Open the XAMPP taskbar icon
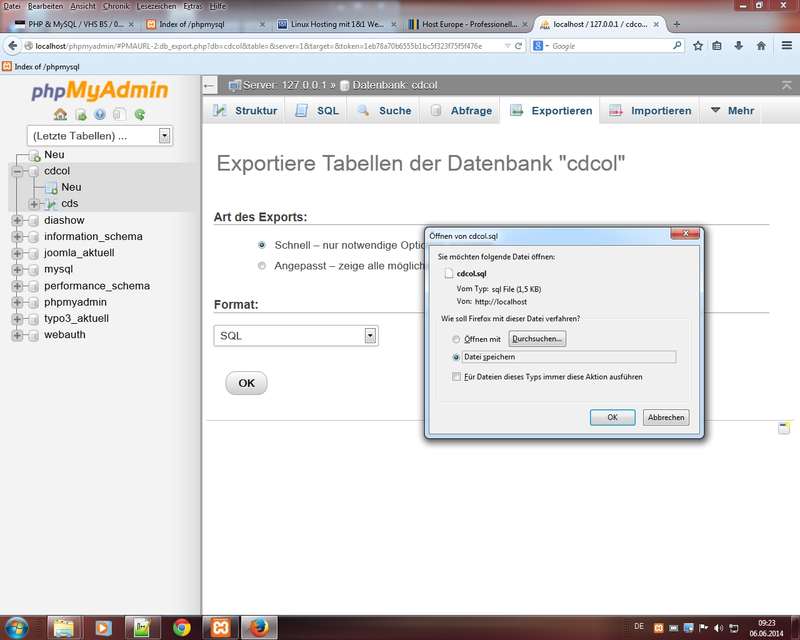 coord(220,628)
